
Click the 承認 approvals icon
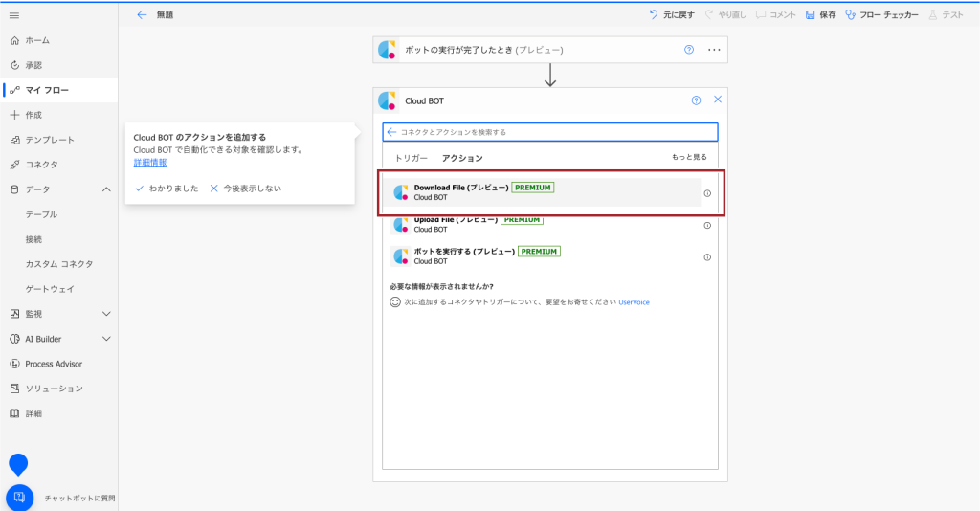coord(14,65)
